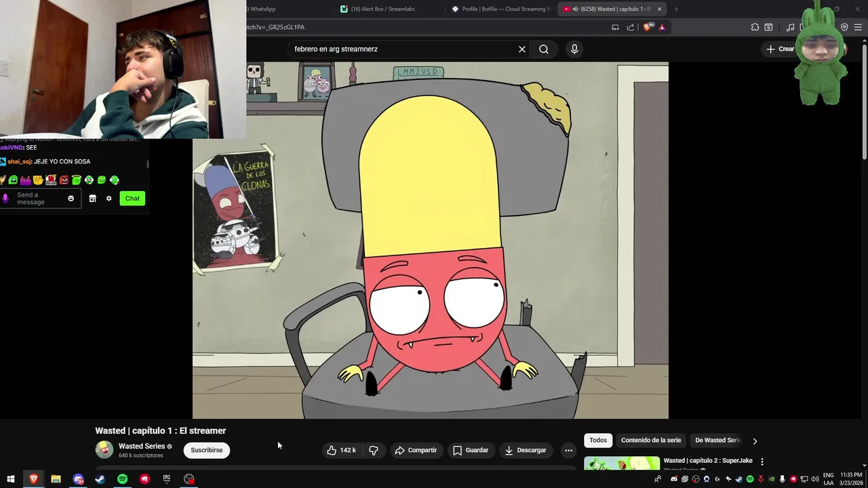Open the Brave VPN shield icon

pyautogui.click(x=844, y=27)
